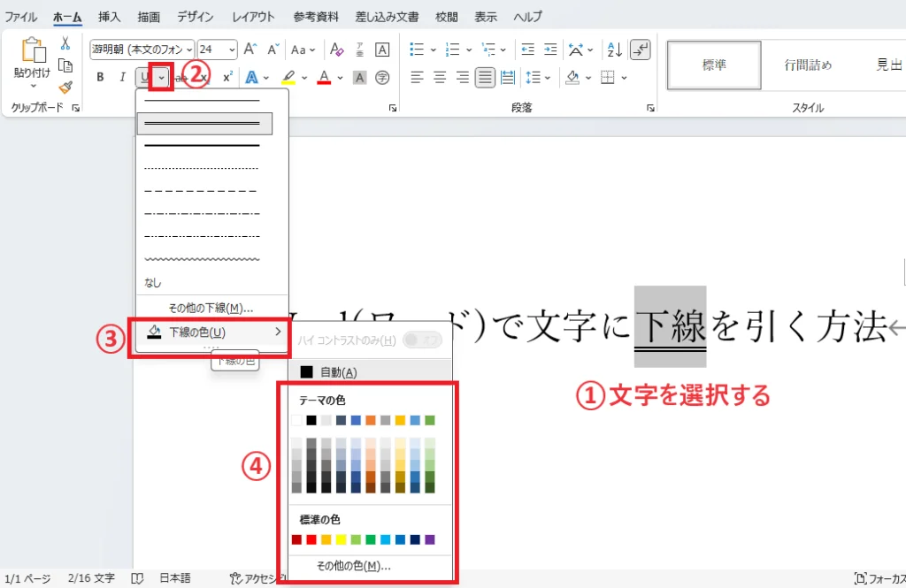The width and height of the screenshot is (906, 588).
Task: Switch to 挿入 tab
Action: point(109,17)
